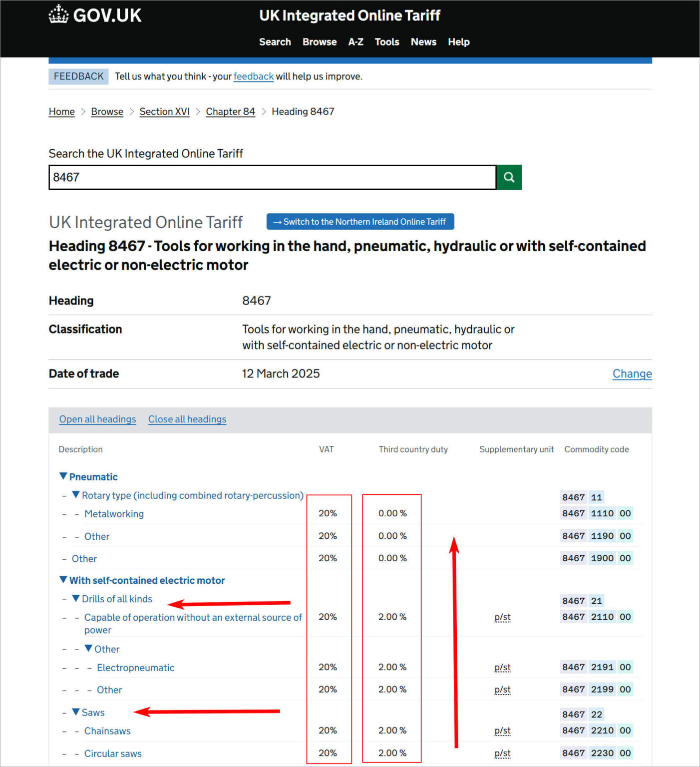Switch to the Northern Ireland Online Tariff
Screen dimensions: 700x767
pyautogui.click(x=360, y=222)
